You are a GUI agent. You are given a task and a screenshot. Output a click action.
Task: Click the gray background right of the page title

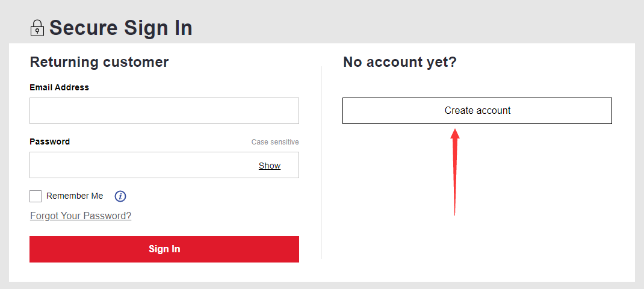click(x=410, y=23)
